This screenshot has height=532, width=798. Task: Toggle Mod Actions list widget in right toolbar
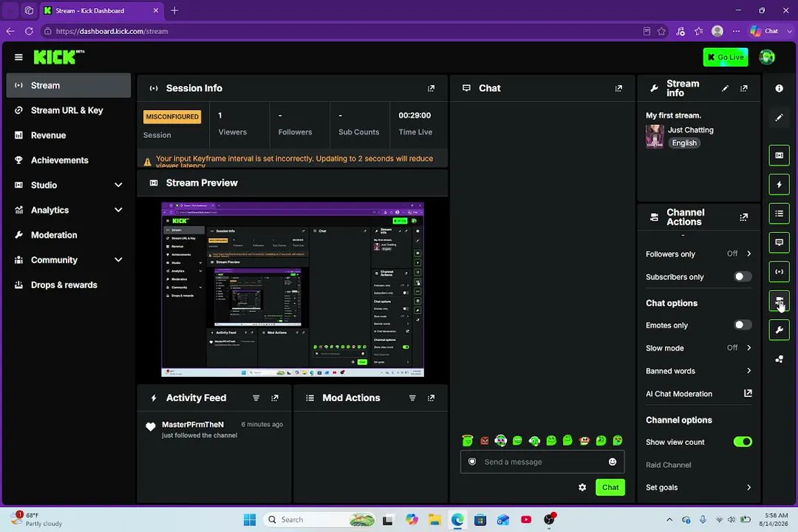pyautogui.click(x=779, y=214)
